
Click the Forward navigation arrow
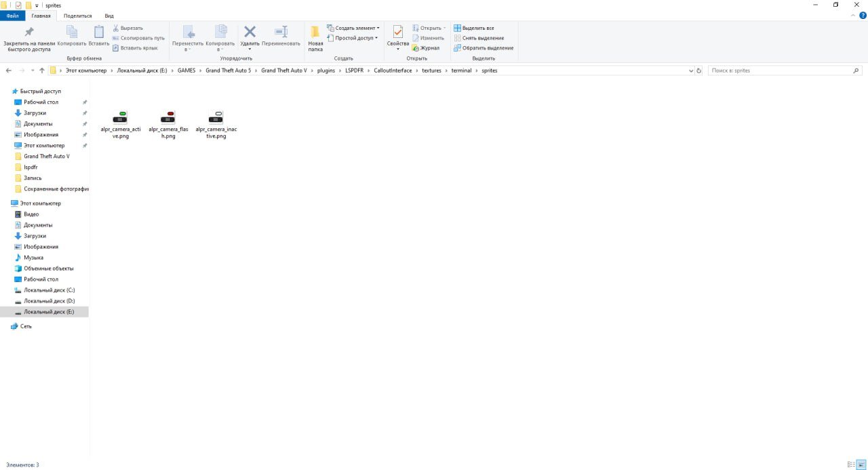(22, 71)
